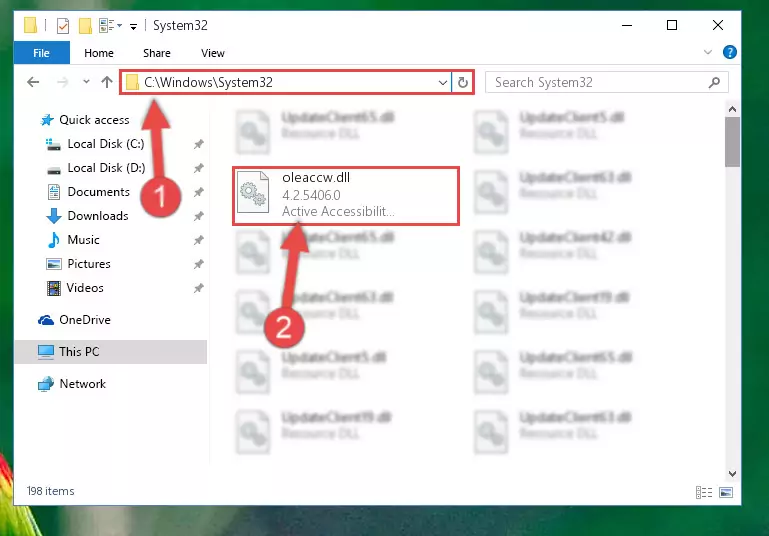Expand the address bar history dropdown
769x536 pixels.
pyautogui.click(x=442, y=82)
